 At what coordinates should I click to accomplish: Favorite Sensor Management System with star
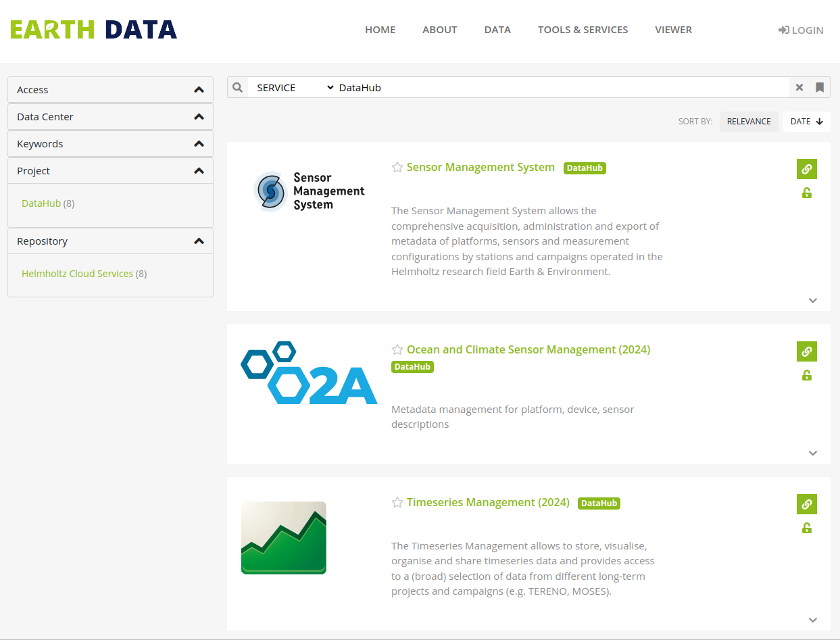[x=397, y=168]
